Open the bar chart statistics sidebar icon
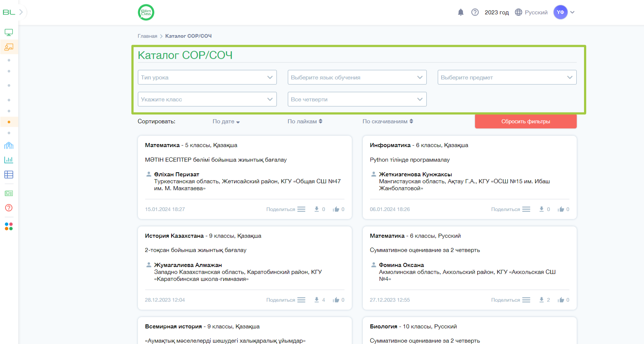 (x=9, y=160)
